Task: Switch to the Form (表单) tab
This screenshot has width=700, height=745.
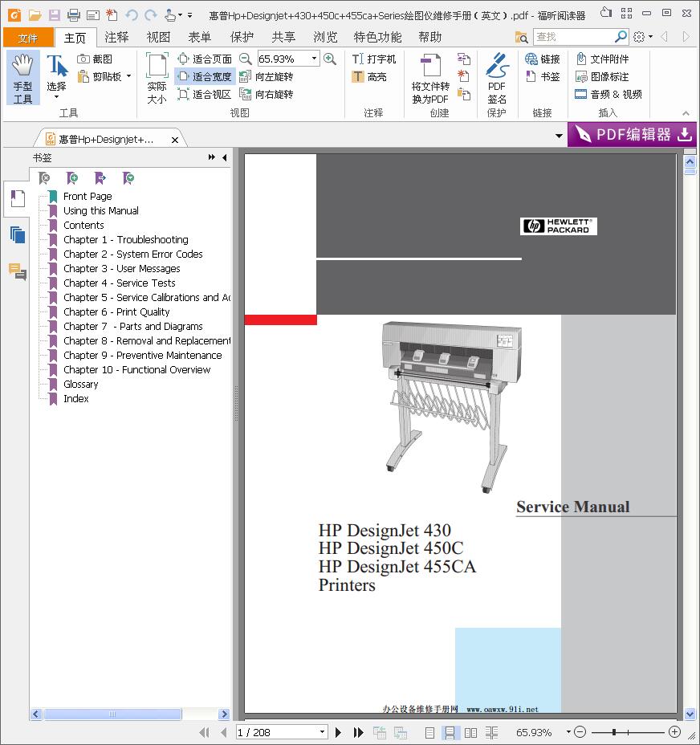Action: pos(200,37)
